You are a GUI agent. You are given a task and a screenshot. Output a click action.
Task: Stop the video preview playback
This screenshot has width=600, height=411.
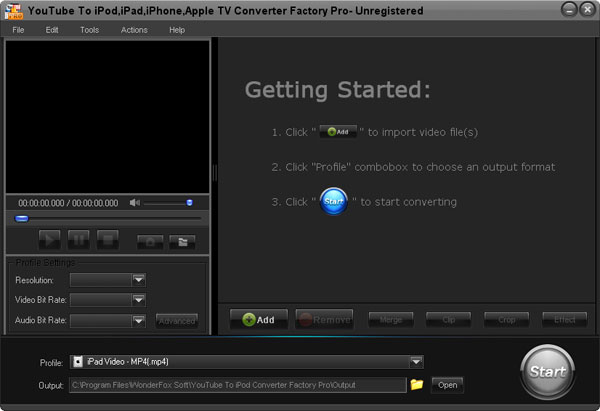(x=108, y=240)
